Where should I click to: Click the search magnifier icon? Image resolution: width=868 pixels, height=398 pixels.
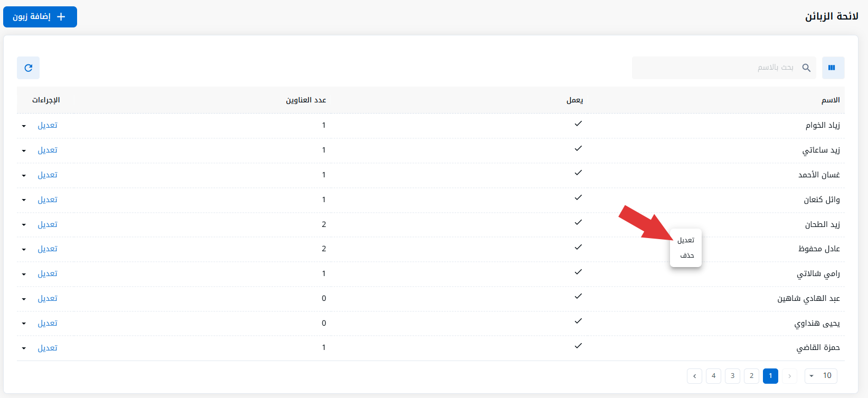click(x=806, y=68)
